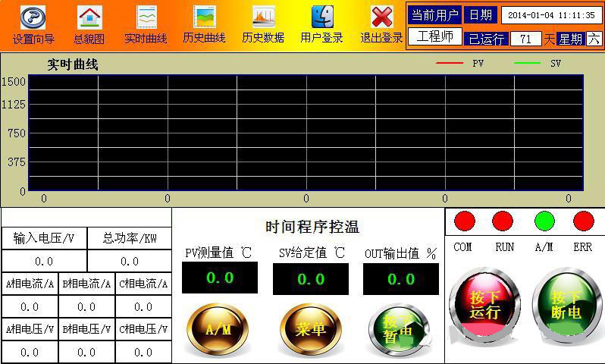Click the red ERR indicator light

[x=583, y=221]
